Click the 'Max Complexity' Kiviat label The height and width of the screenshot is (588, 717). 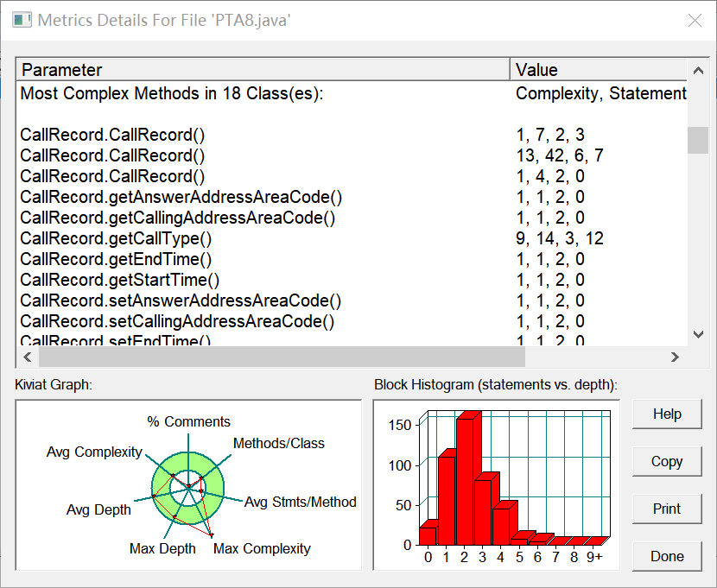262,548
